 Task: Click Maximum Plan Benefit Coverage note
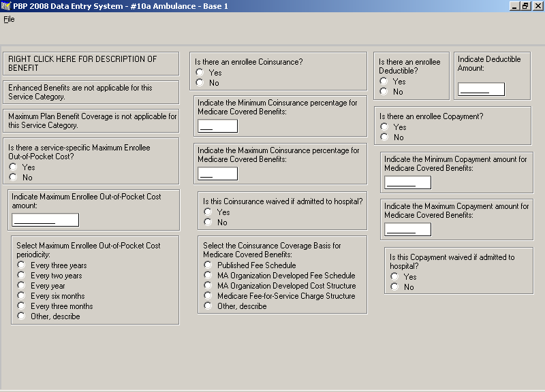coord(91,121)
